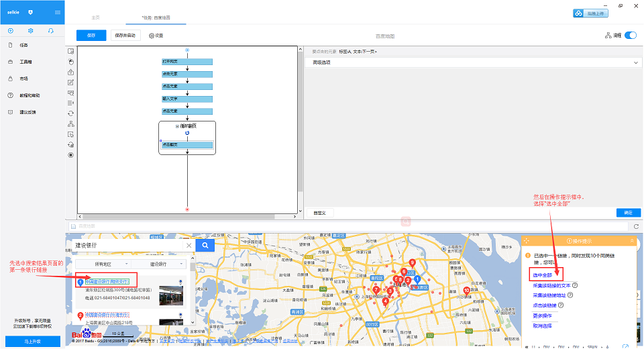Image resolution: width=644 pixels, height=349 pixels.
Task: Open the hamburger menu beside selkie logo
Action: (x=58, y=12)
